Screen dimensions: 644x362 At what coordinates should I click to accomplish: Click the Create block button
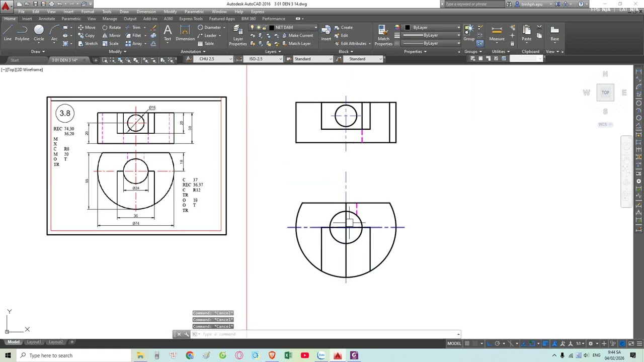[343, 28]
